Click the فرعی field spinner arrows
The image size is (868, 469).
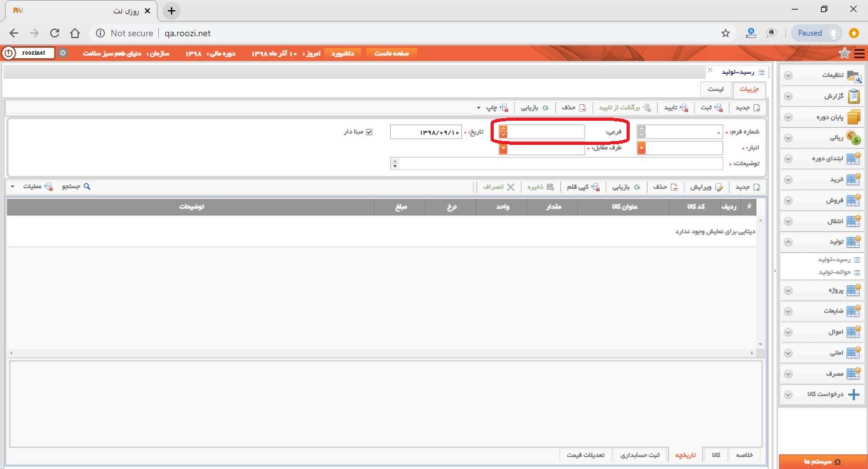click(503, 132)
